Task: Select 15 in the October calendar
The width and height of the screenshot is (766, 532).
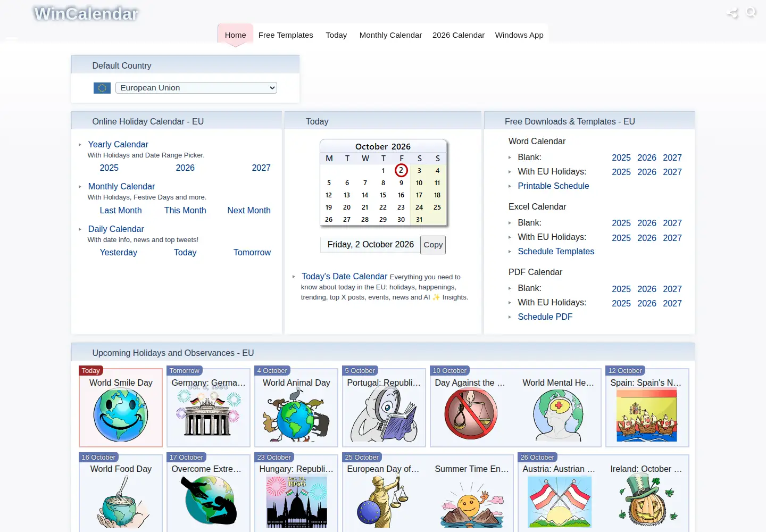Action: (x=383, y=195)
